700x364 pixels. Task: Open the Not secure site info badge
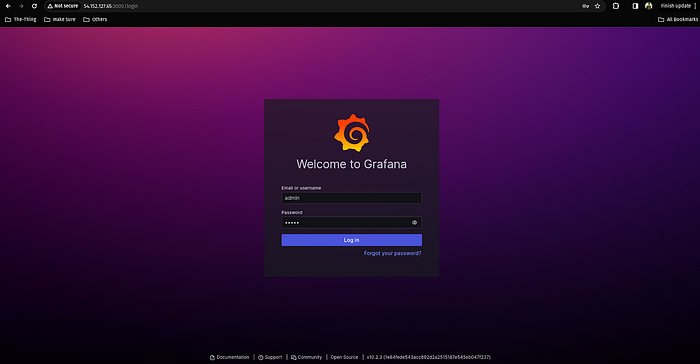click(x=63, y=6)
